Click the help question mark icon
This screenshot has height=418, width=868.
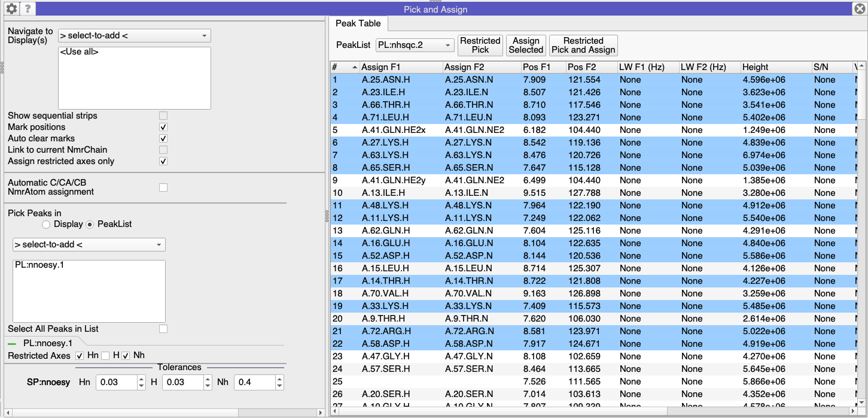pyautogui.click(x=28, y=9)
